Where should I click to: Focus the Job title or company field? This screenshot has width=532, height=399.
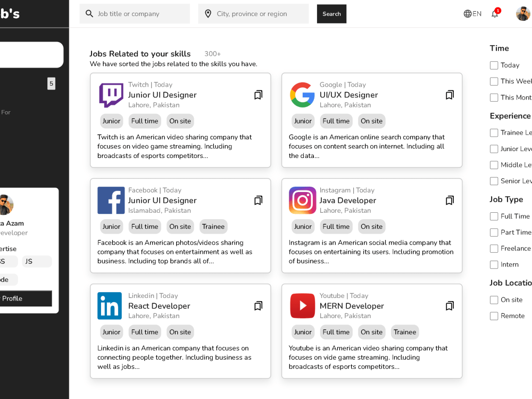135,14
